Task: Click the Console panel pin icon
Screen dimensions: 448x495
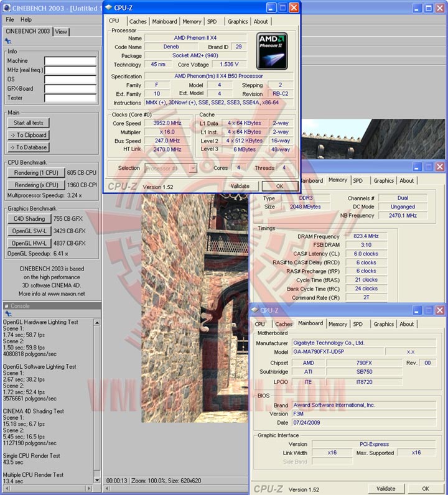Action: click(8, 313)
